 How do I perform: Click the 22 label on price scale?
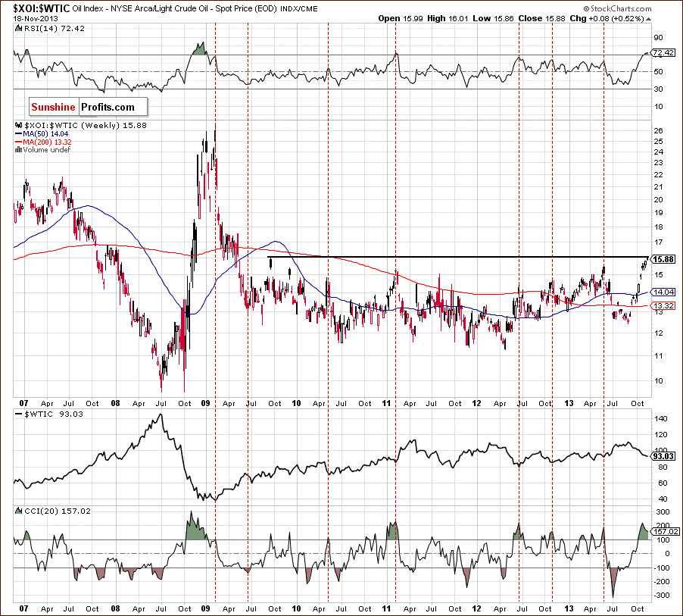tap(659, 175)
